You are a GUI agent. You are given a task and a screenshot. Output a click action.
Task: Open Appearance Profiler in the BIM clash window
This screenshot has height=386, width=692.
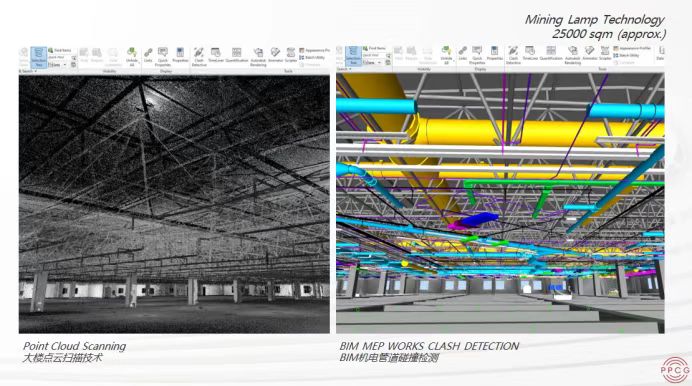[632, 49]
